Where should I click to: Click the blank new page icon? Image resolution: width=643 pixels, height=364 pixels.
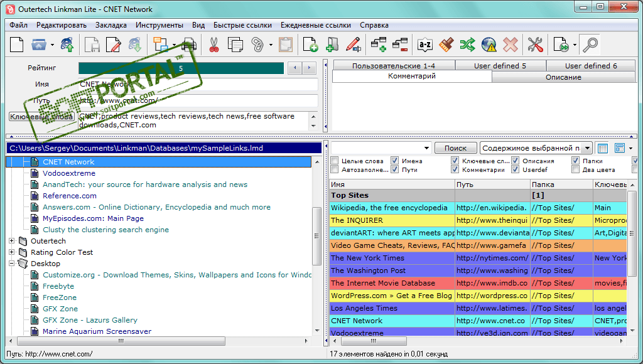click(x=16, y=45)
